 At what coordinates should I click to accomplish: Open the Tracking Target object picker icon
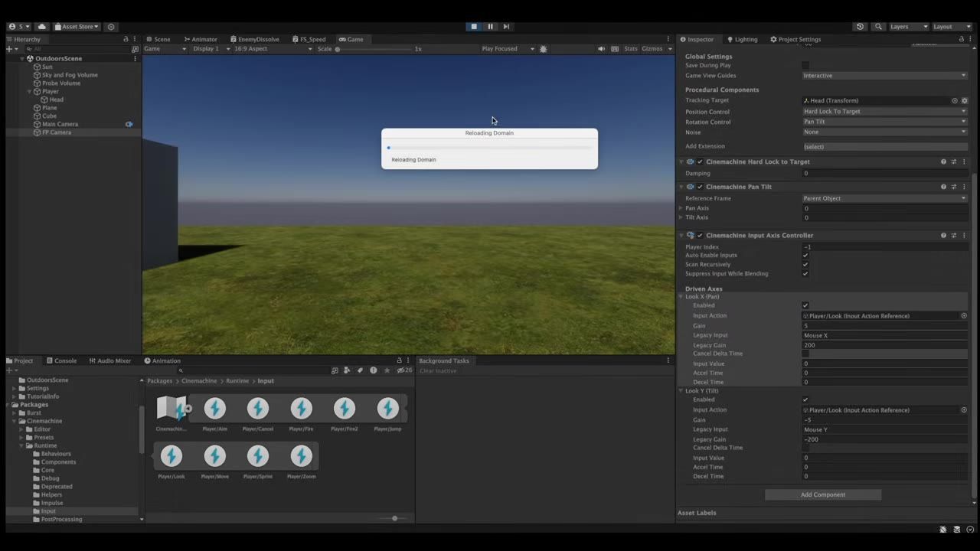(955, 100)
